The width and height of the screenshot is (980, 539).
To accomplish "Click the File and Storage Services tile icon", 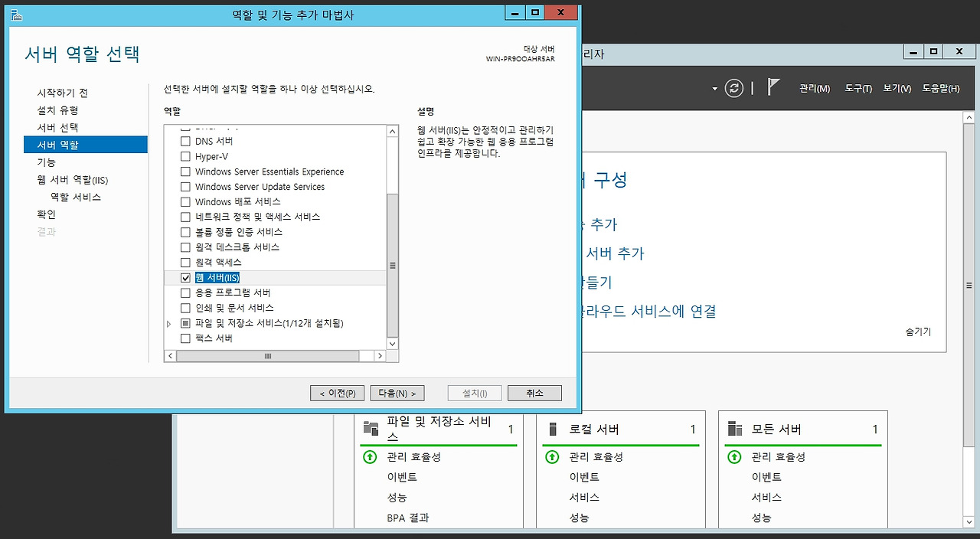I will pos(371,428).
